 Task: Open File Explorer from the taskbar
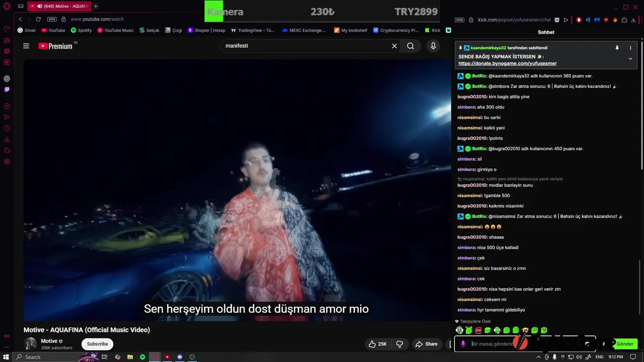(x=130, y=357)
